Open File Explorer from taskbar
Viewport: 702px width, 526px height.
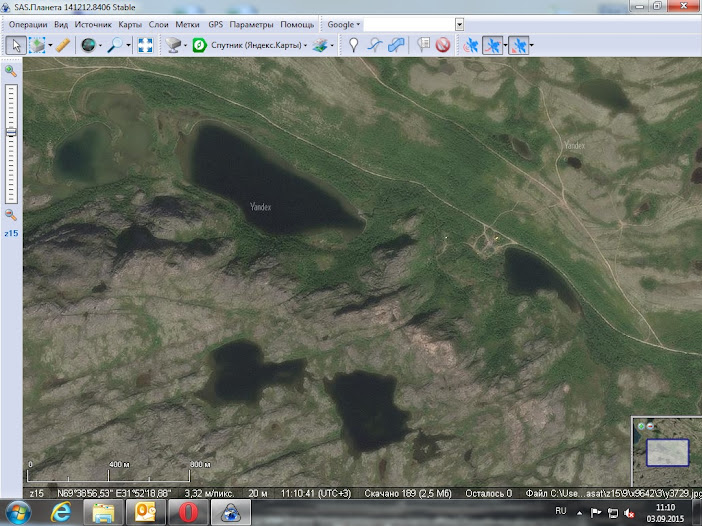click(103, 513)
